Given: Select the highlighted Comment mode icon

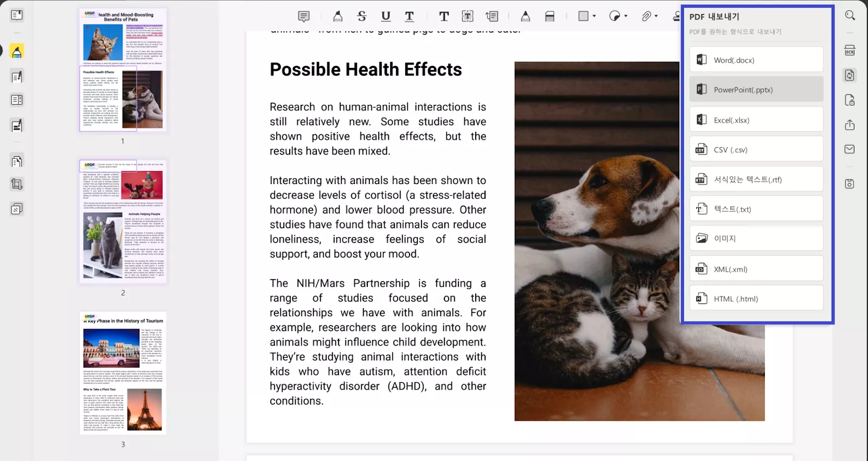Looking at the screenshot, I should pos(17,52).
